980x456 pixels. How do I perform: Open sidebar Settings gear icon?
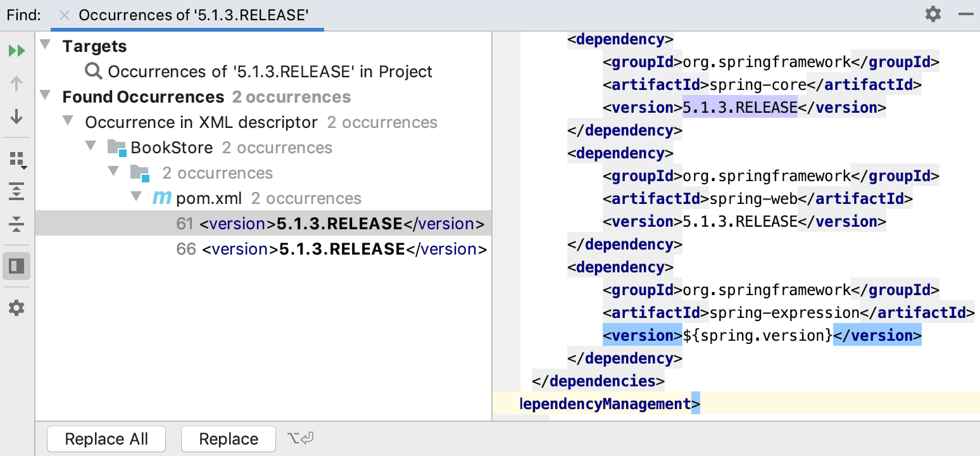[17, 308]
